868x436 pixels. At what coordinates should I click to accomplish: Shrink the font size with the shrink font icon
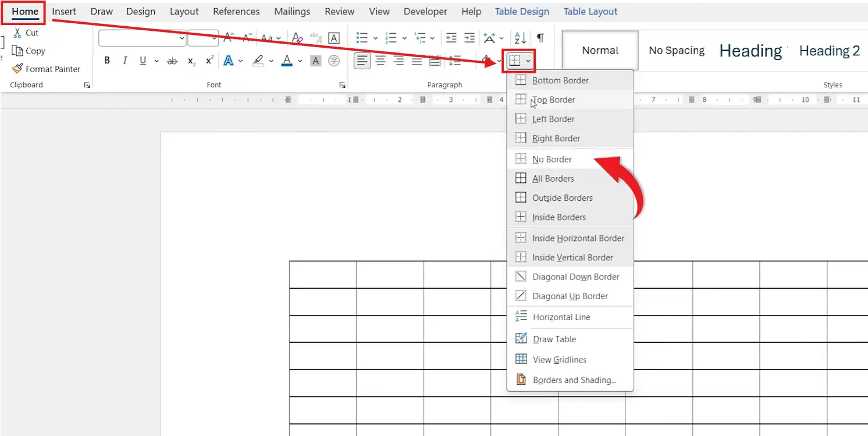(x=247, y=38)
